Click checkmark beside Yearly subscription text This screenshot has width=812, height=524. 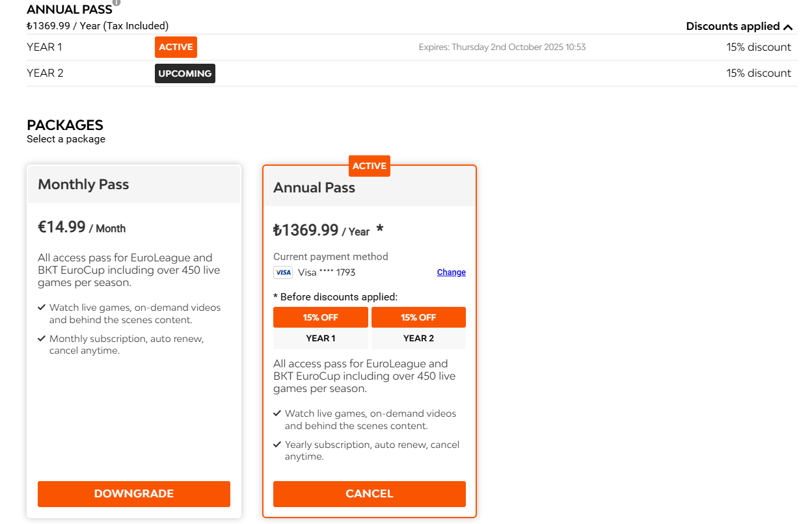pyautogui.click(x=277, y=445)
